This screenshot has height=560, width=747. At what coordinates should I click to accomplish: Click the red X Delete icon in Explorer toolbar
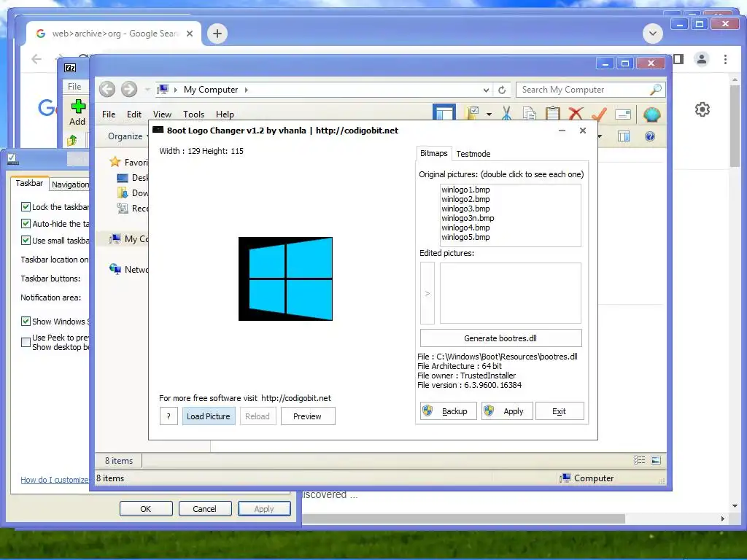click(x=576, y=114)
